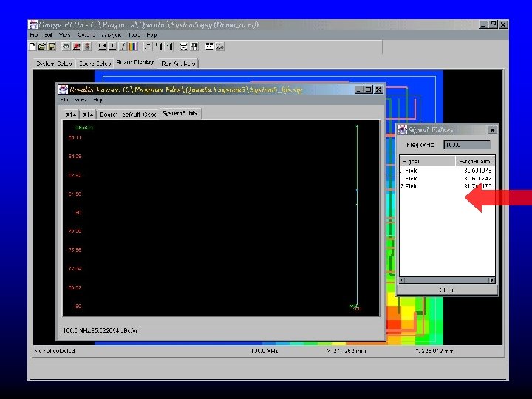Image resolution: width=532 pixels, height=399 pixels.
Task: Minimize the Results Viewer window
Action: pyautogui.click(x=358, y=89)
